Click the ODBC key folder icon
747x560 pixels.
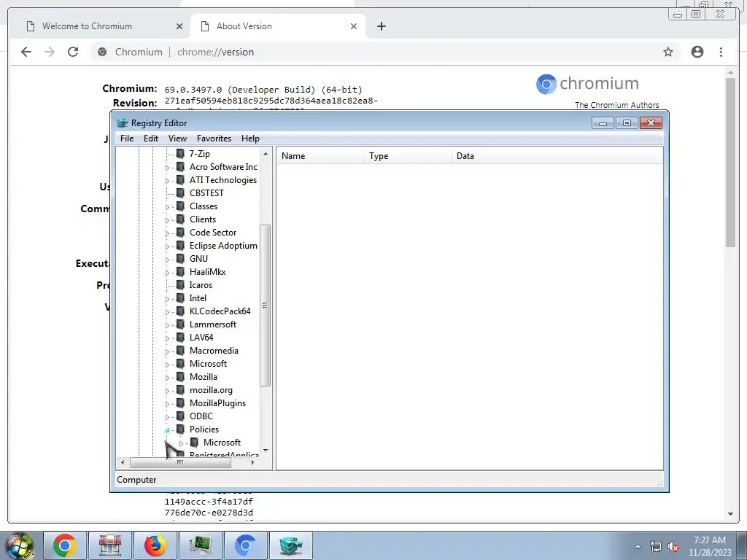click(181, 416)
